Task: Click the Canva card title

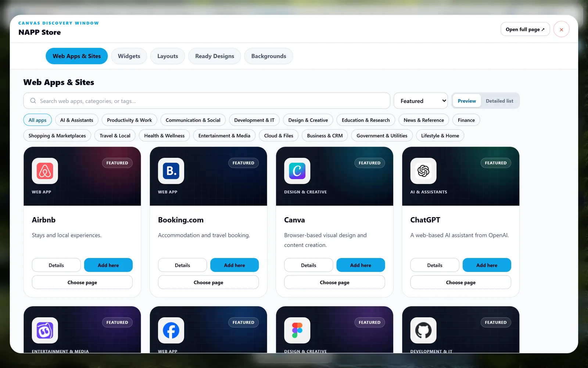Action: [294, 220]
